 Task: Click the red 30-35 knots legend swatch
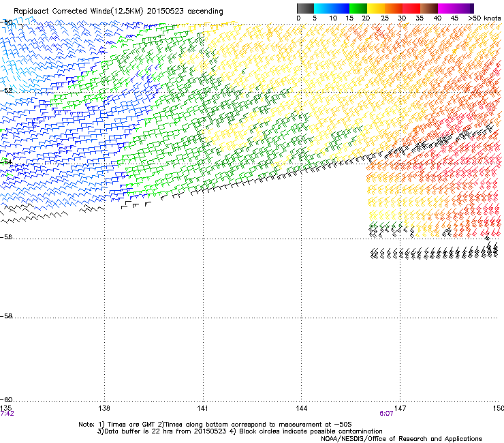(411, 8)
